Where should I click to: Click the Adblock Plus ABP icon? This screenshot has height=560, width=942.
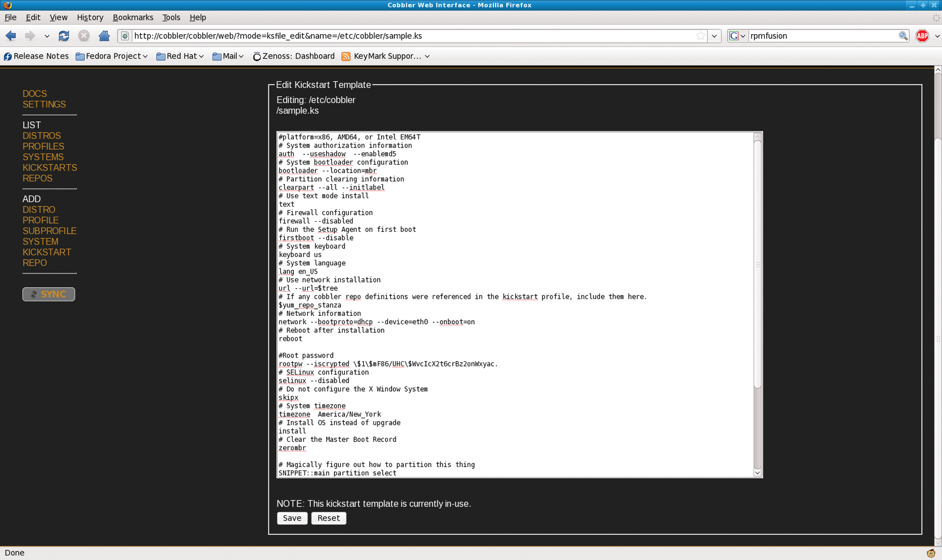pyautogui.click(x=922, y=36)
